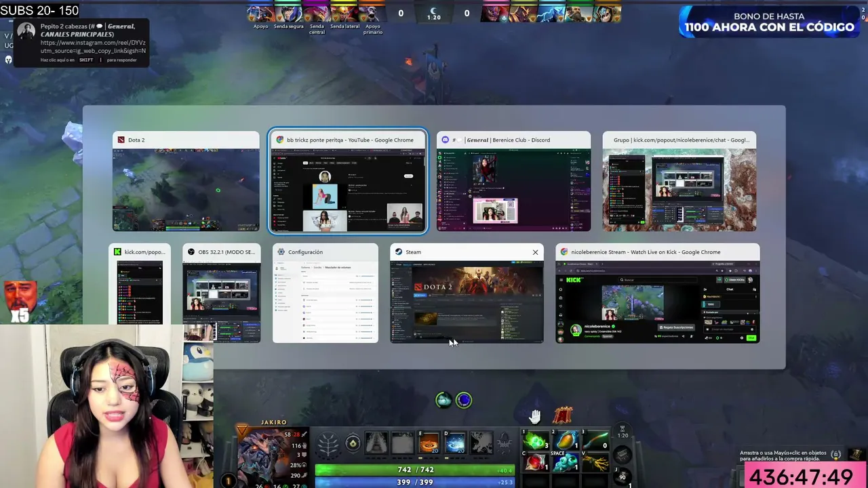Click the quick-buy icon in the bottom-right corner
The image size is (868, 488).
(x=858, y=454)
